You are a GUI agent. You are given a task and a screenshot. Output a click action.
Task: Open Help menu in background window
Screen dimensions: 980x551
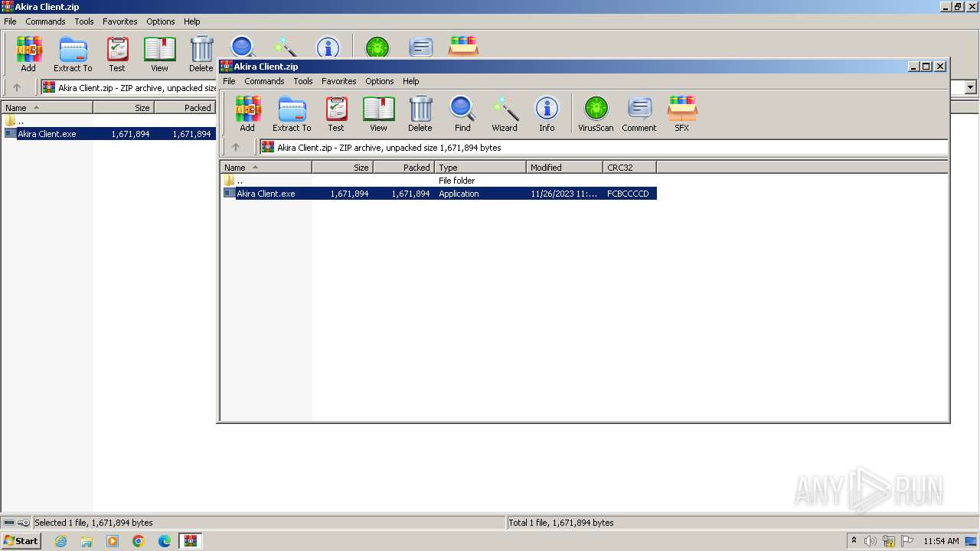(x=192, y=21)
